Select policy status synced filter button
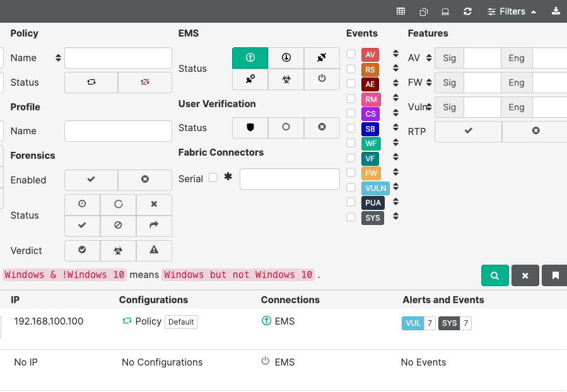Viewport: 567px width, 392px height. pyautogui.click(x=91, y=83)
